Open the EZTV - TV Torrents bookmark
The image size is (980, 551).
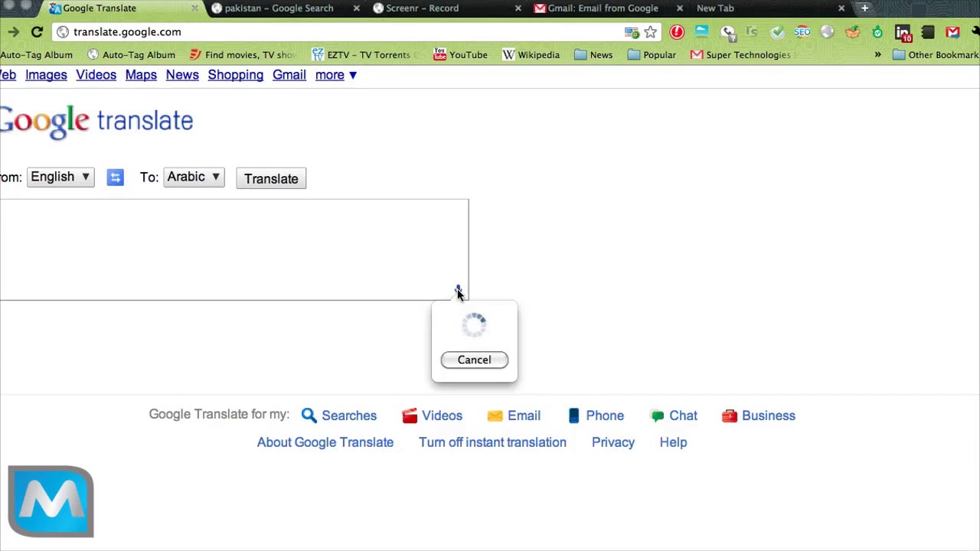366,55
